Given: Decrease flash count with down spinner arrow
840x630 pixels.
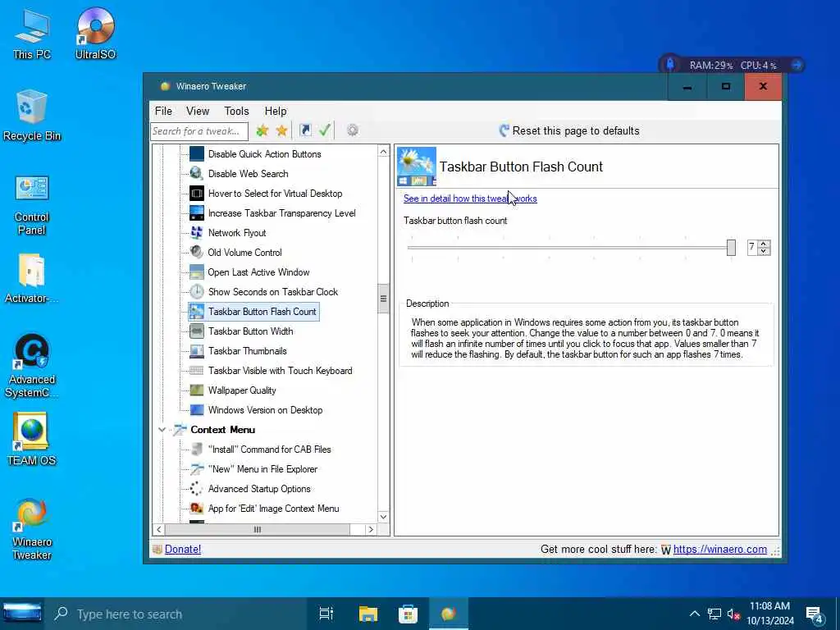Looking at the screenshot, I should 765,251.
